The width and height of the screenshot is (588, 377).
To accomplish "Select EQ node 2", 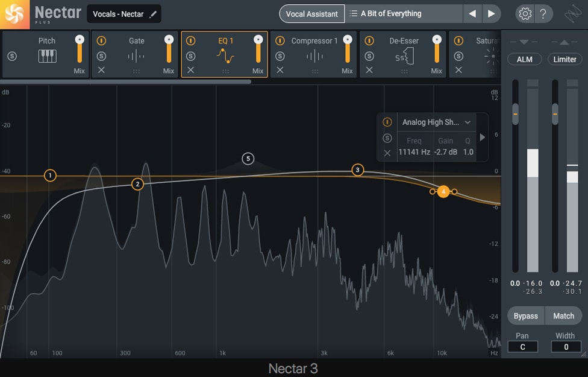I will pos(137,184).
